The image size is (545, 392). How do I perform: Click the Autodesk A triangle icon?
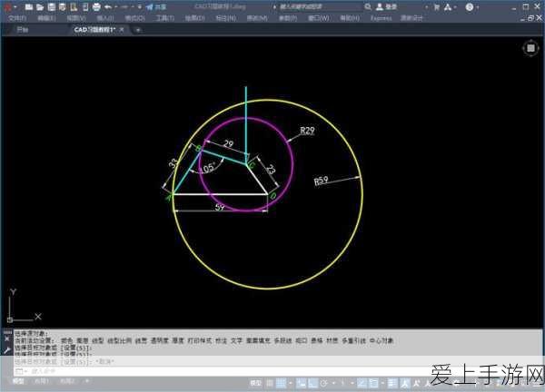click(x=448, y=7)
